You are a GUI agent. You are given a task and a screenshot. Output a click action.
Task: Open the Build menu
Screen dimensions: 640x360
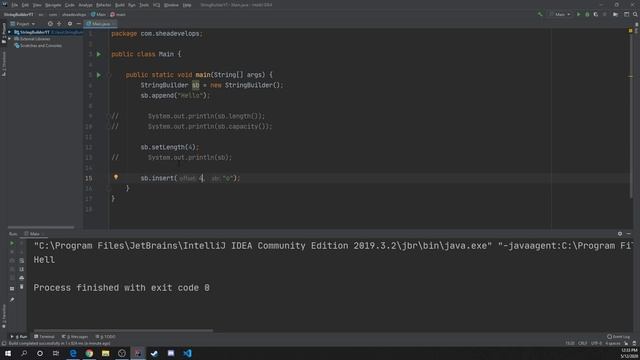point(120,5)
